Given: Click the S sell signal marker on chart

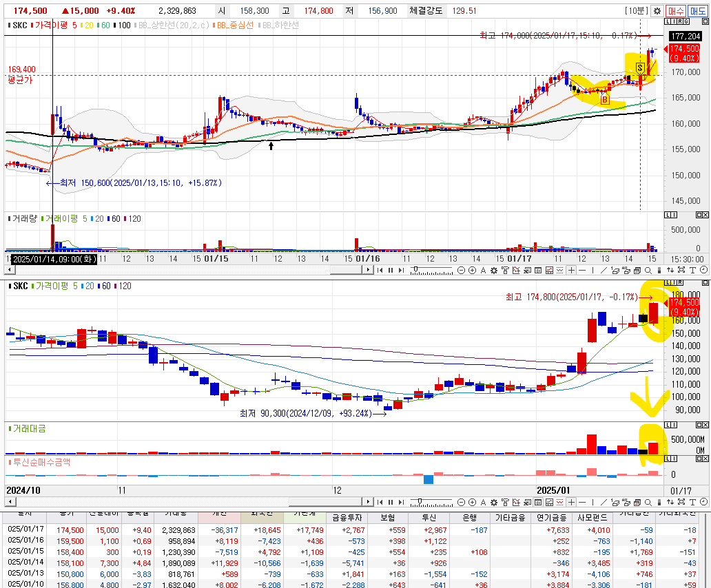Looking at the screenshot, I should 640,68.
